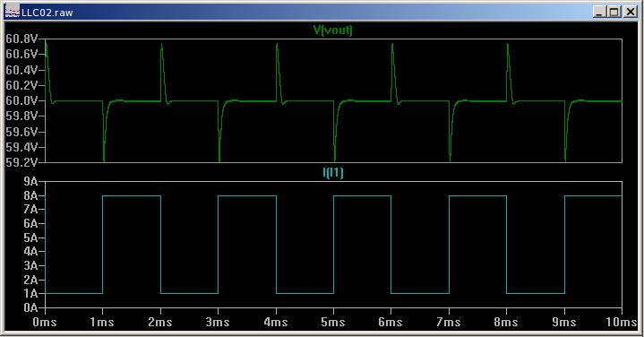Click the 60.8V voltage axis label
This screenshot has width=644, height=337.
coord(21,39)
